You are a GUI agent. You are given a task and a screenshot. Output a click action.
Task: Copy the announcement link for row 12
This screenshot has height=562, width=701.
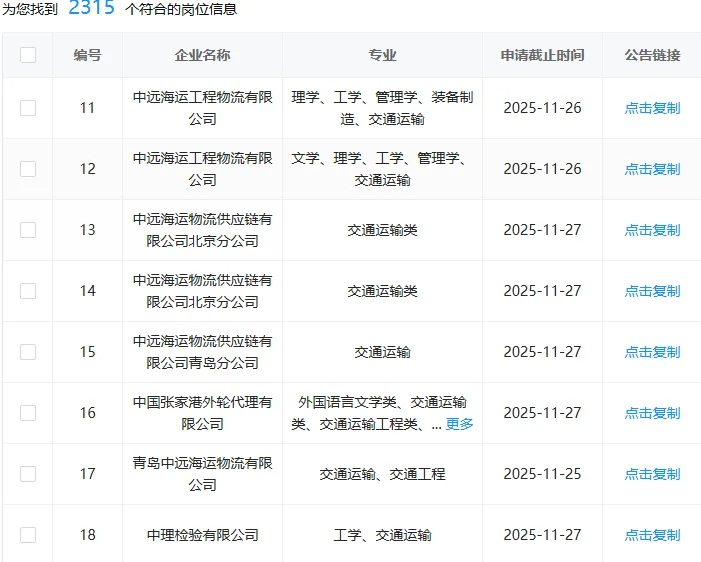[652, 169]
